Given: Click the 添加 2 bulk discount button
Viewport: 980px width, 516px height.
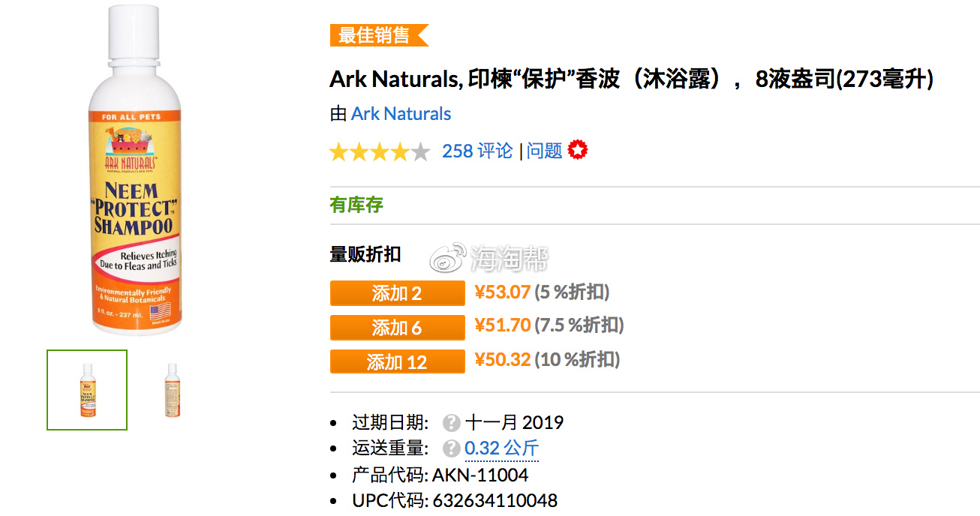Looking at the screenshot, I should (x=398, y=293).
